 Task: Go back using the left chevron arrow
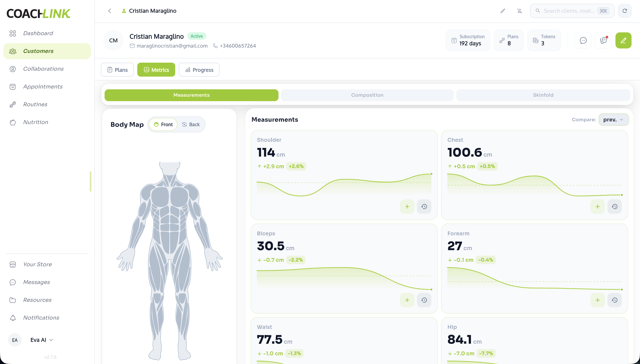[x=109, y=11]
